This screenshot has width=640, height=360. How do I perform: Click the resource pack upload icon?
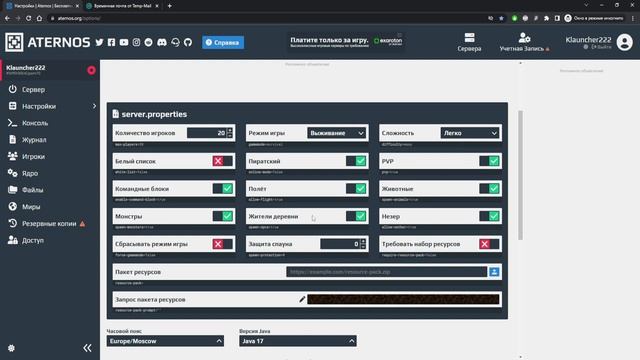point(494,272)
